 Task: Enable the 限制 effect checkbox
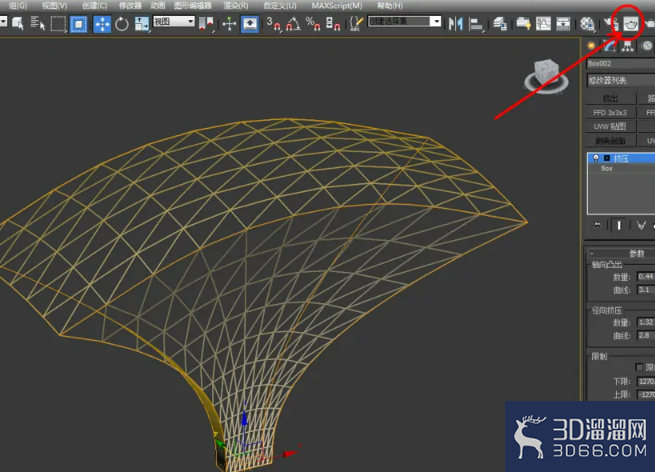point(639,367)
